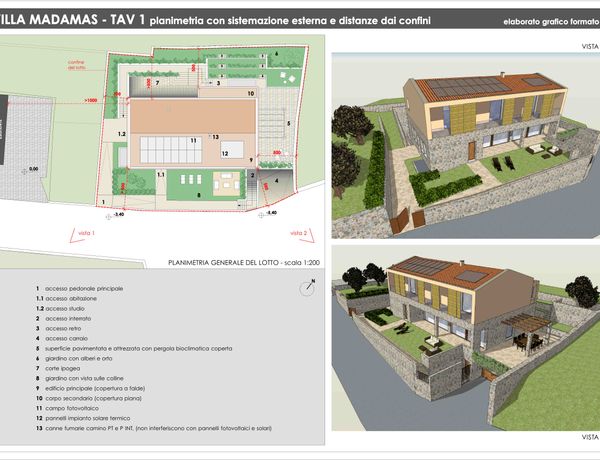This screenshot has width=600, height=460.
Task: Click legend item 'accesso carraio'
Action: point(72,338)
